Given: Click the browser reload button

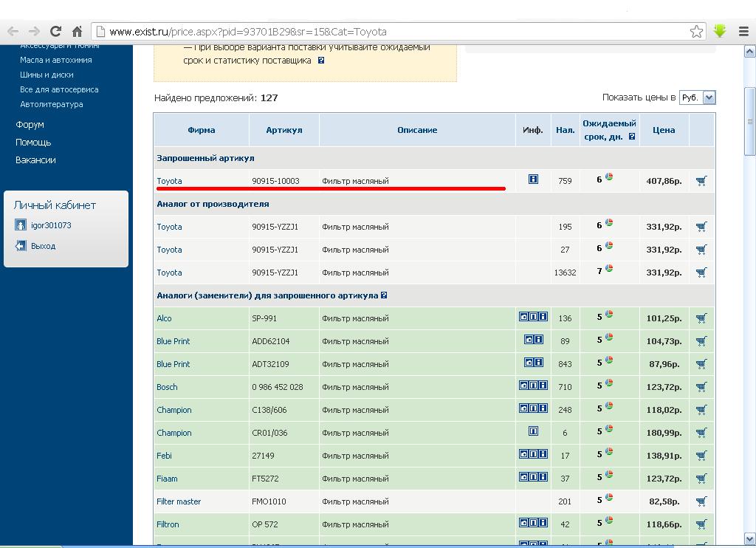Looking at the screenshot, I should pos(55,31).
